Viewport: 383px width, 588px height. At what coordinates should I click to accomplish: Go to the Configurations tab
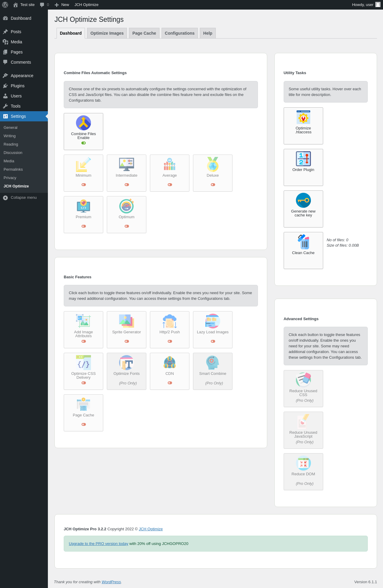coord(180,33)
